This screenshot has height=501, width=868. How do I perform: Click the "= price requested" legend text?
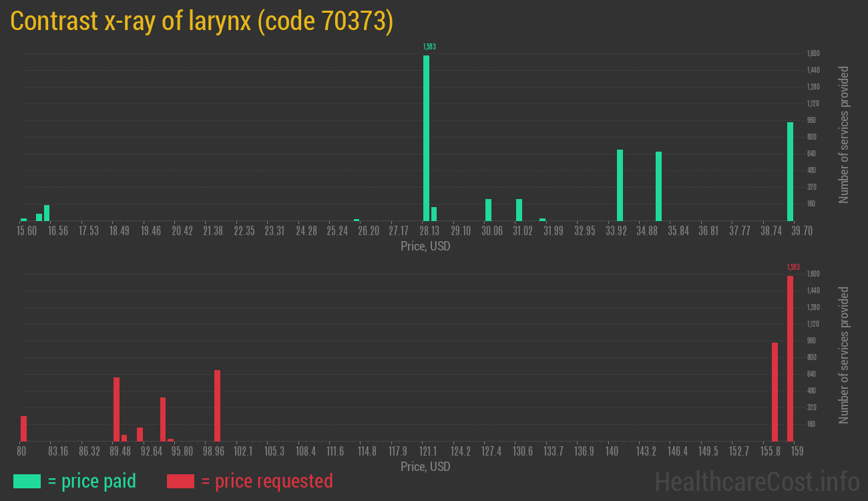point(266,481)
